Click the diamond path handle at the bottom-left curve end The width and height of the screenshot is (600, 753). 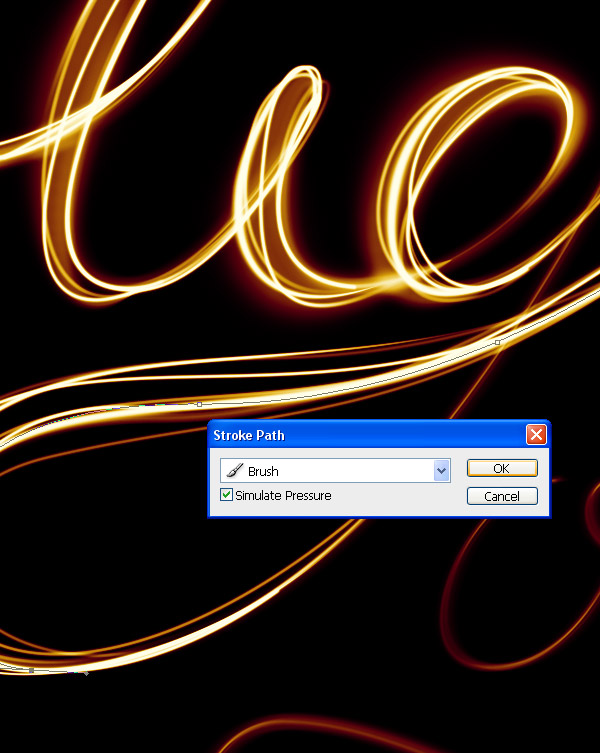[x=86, y=673]
